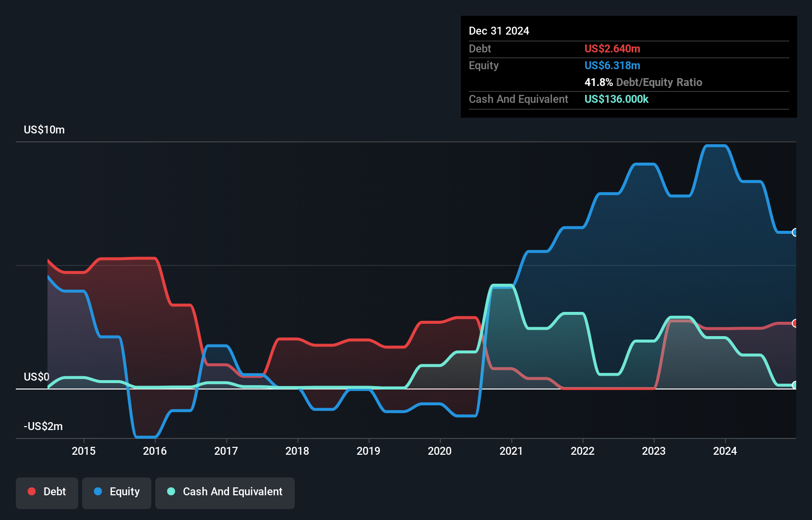Click the US$0 y-axis label
The width and height of the screenshot is (812, 520).
coord(37,377)
